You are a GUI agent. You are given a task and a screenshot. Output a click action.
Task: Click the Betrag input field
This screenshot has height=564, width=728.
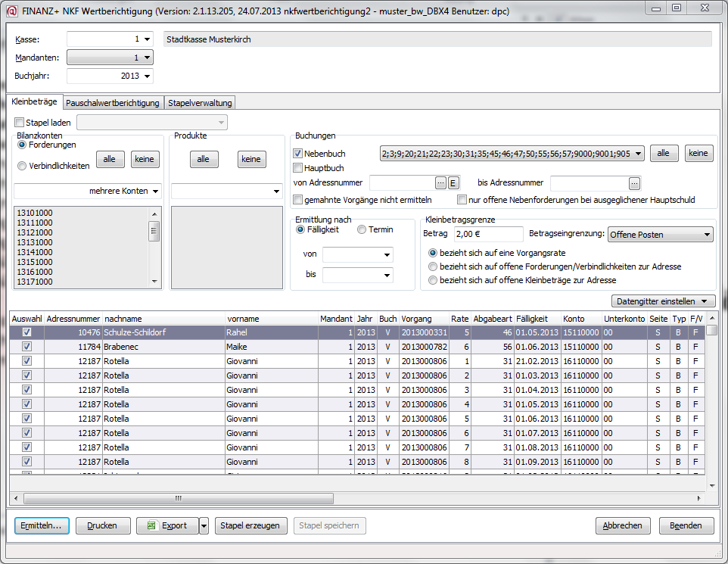click(488, 234)
